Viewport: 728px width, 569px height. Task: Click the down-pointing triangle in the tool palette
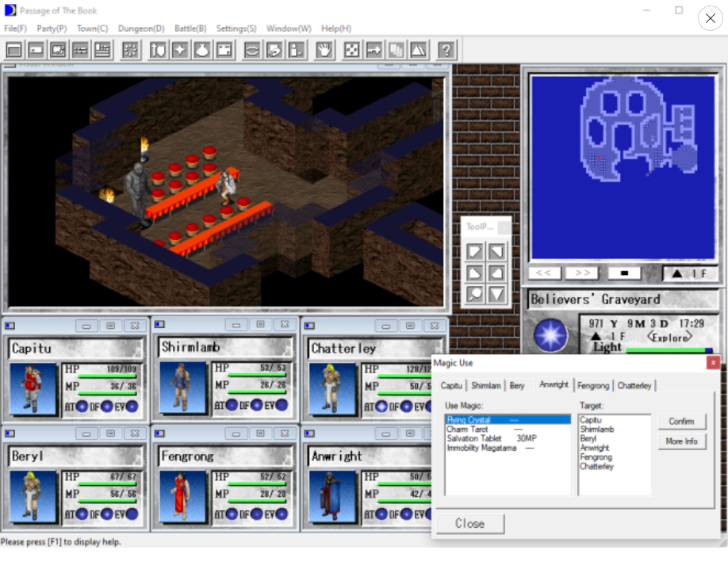496,294
